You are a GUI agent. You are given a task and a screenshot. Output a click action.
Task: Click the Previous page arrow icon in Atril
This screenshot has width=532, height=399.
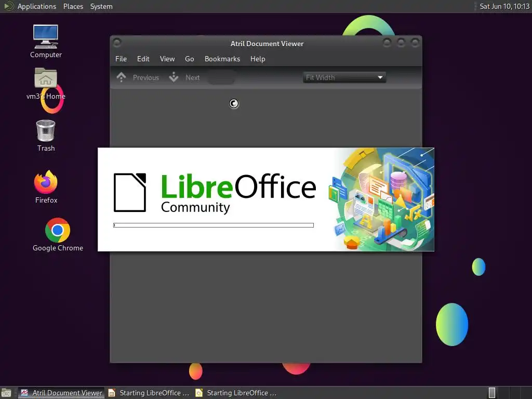(x=121, y=77)
